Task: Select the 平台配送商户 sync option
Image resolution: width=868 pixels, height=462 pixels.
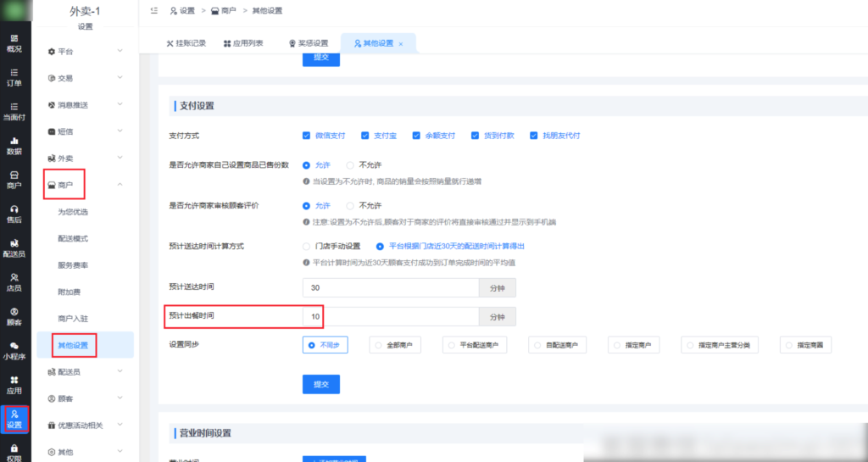Action: point(475,345)
